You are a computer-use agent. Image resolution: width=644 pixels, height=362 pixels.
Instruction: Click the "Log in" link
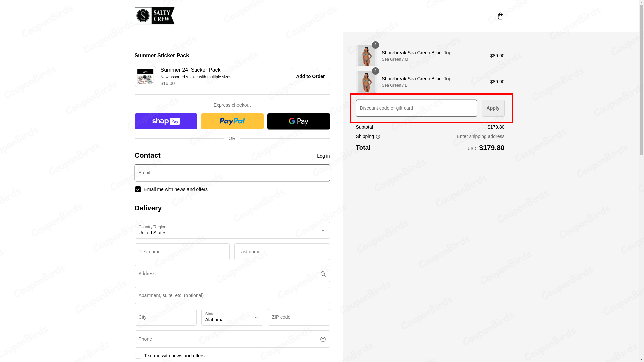[x=323, y=156]
